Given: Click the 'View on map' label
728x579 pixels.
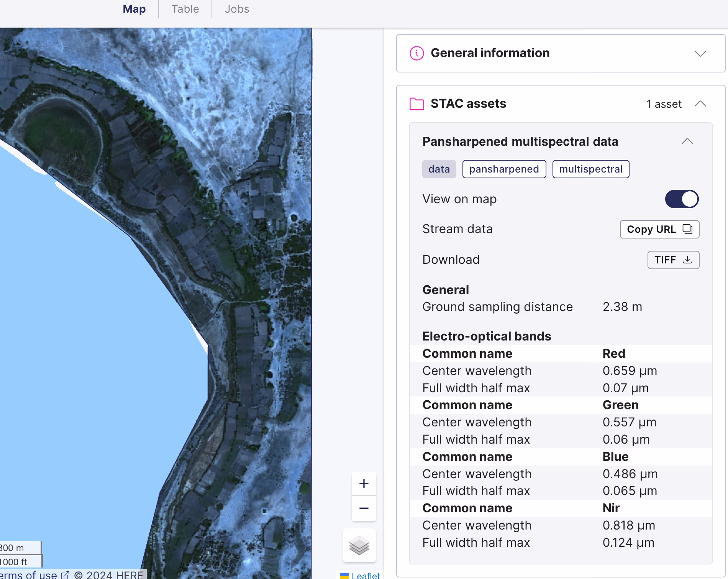Looking at the screenshot, I should [459, 199].
